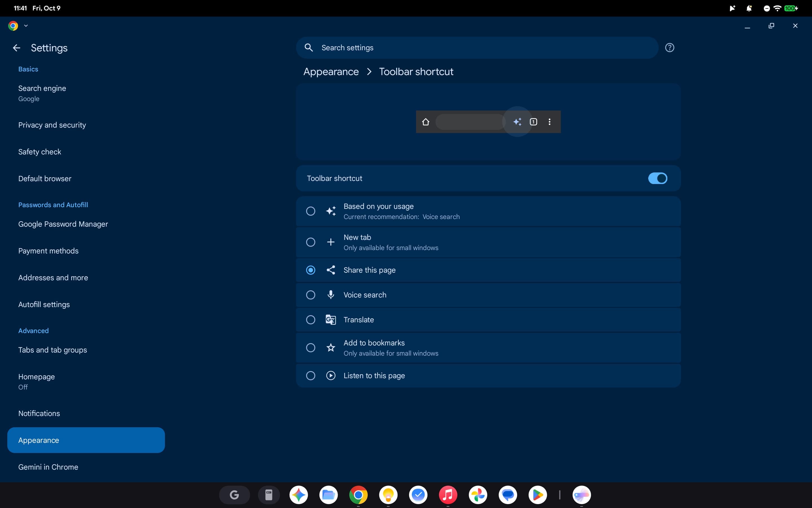
Task: Click the plus icon beside New tab
Action: [331, 242]
